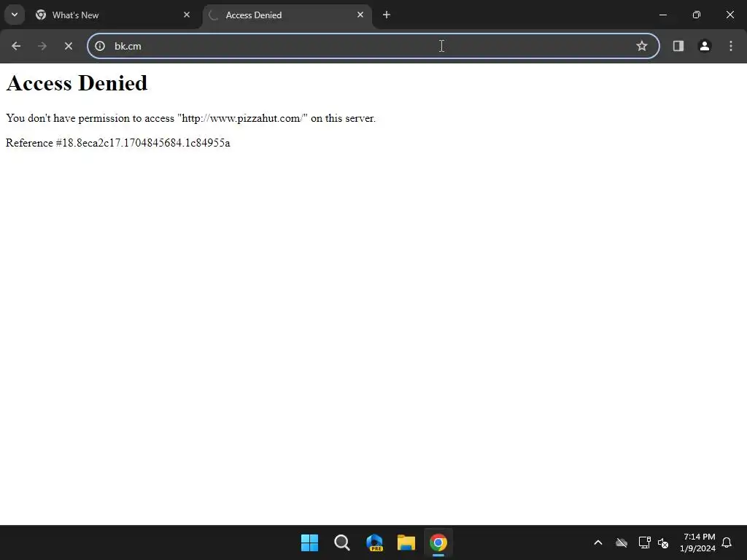Click the Chrome taskbar icon
Image resolution: width=747 pixels, height=560 pixels.
pyautogui.click(x=438, y=542)
